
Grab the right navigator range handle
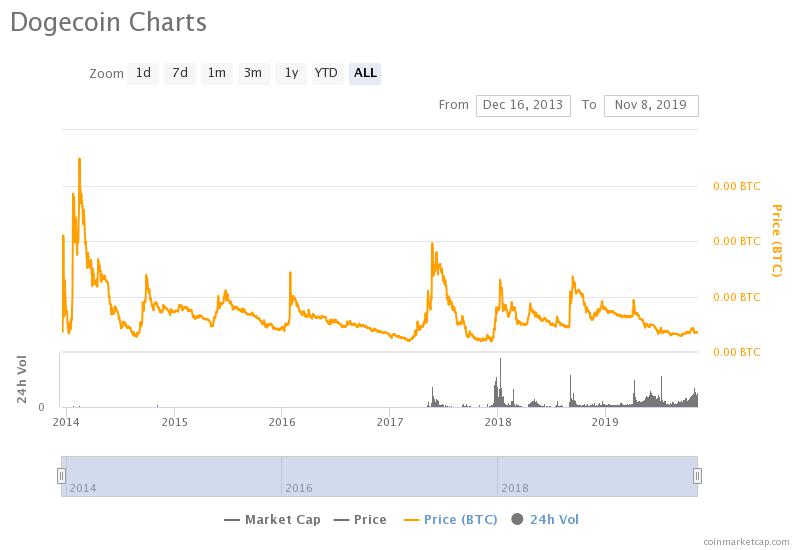697,476
